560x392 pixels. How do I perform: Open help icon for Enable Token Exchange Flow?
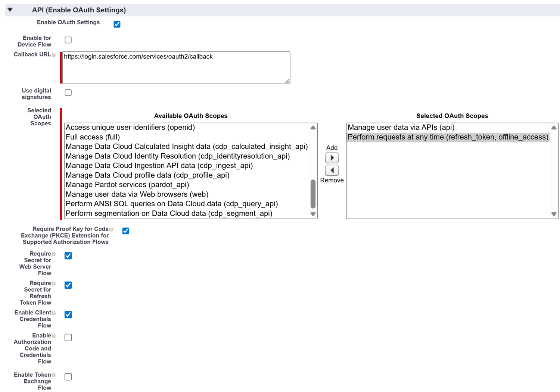(x=54, y=375)
